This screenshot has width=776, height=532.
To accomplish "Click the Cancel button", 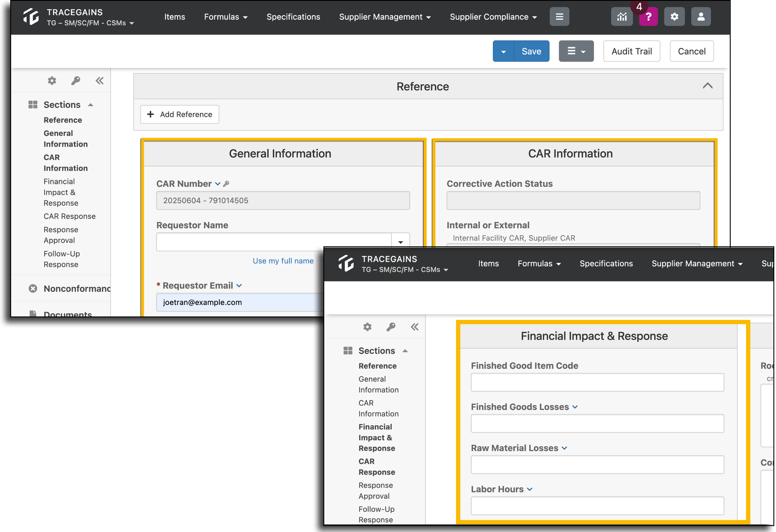I will click(x=692, y=51).
